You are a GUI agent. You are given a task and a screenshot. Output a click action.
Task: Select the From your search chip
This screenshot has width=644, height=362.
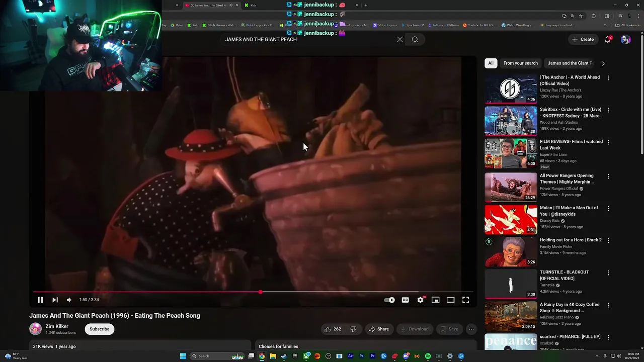[x=520, y=63]
